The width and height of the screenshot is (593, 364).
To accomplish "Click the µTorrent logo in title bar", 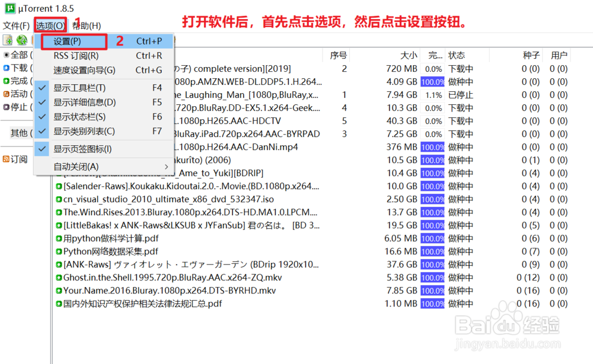I will click(9, 8).
